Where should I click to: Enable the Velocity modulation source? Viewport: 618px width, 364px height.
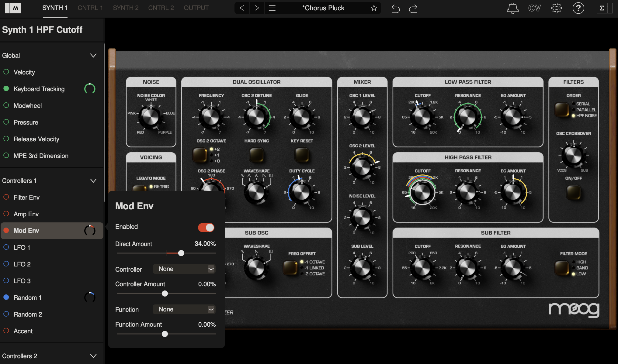point(6,72)
